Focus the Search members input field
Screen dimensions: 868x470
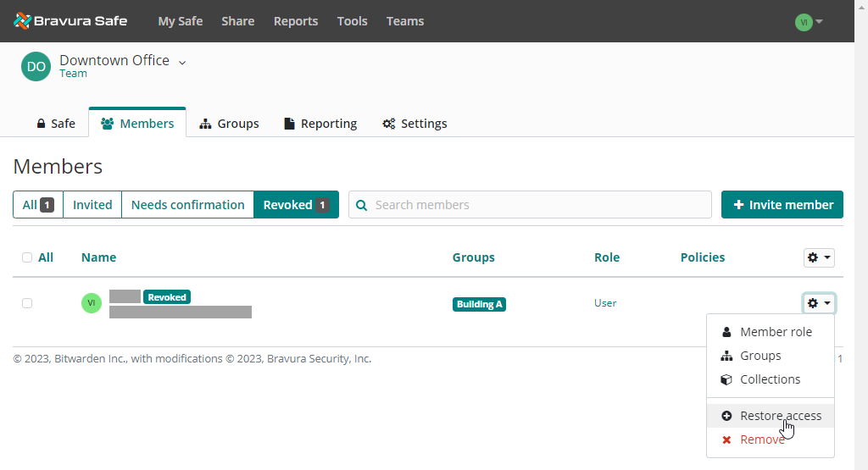tap(540, 205)
